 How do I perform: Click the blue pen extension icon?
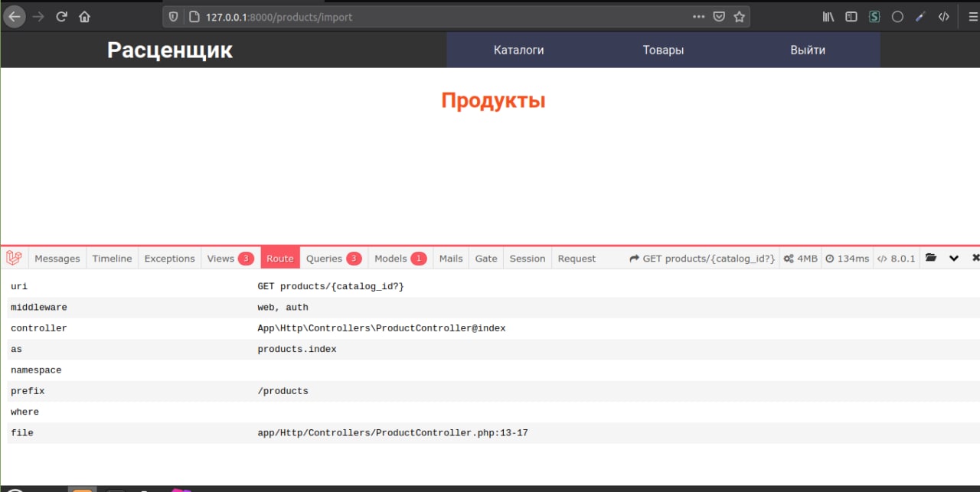[x=921, y=16]
